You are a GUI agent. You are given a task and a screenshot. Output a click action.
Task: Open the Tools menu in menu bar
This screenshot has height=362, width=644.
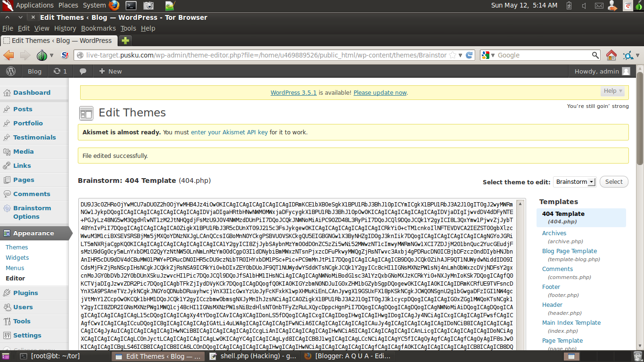(x=128, y=28)
